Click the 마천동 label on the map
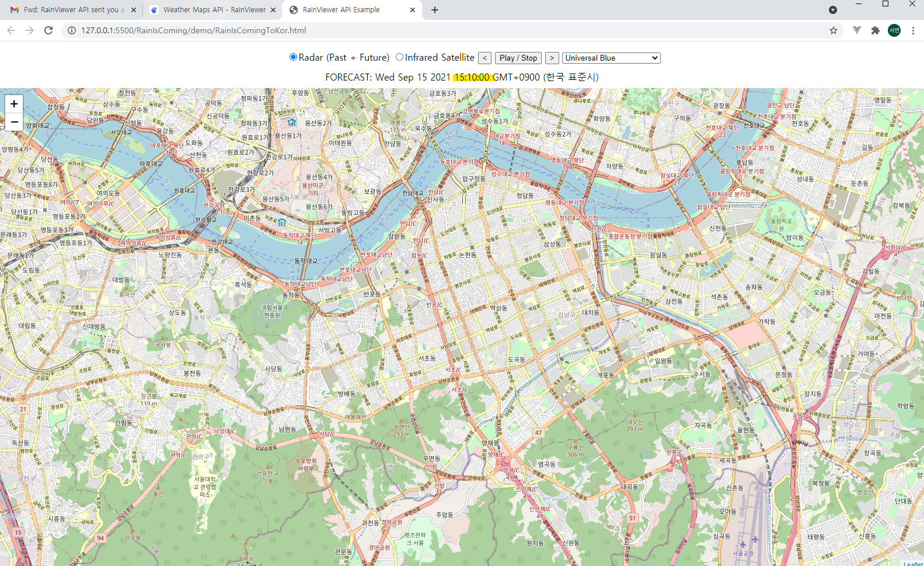 pyautogui.click(x=883, y=316)
